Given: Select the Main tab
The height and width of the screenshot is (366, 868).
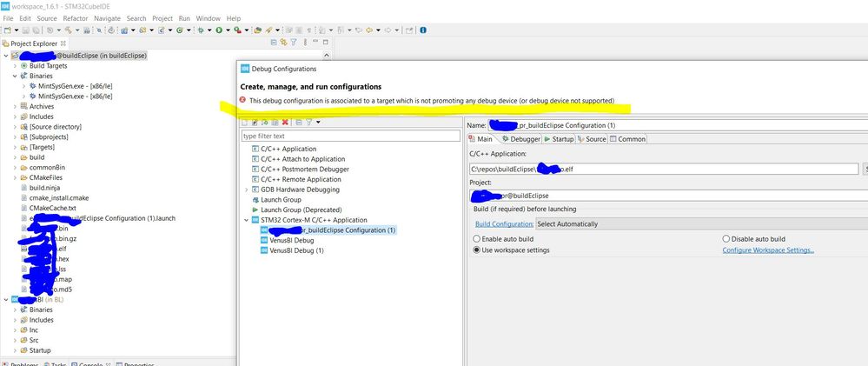Looking at the screenshot, I should click(480, 140).
